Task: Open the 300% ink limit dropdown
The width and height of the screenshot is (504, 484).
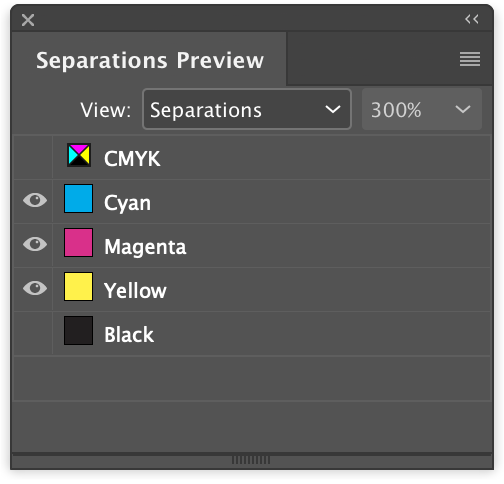Action: tap(422, 109)
